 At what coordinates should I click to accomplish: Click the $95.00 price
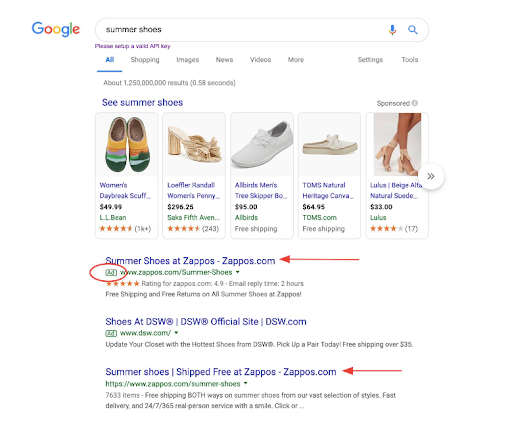[246, 207]
